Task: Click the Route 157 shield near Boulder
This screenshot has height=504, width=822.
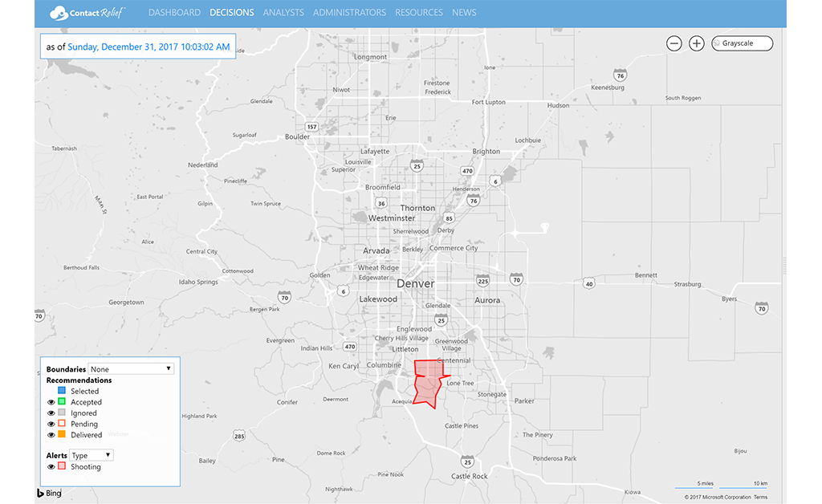Action: click(312, 127)
